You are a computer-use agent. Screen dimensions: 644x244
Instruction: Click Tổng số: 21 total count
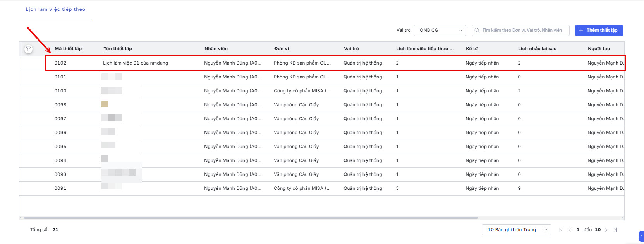44,230
